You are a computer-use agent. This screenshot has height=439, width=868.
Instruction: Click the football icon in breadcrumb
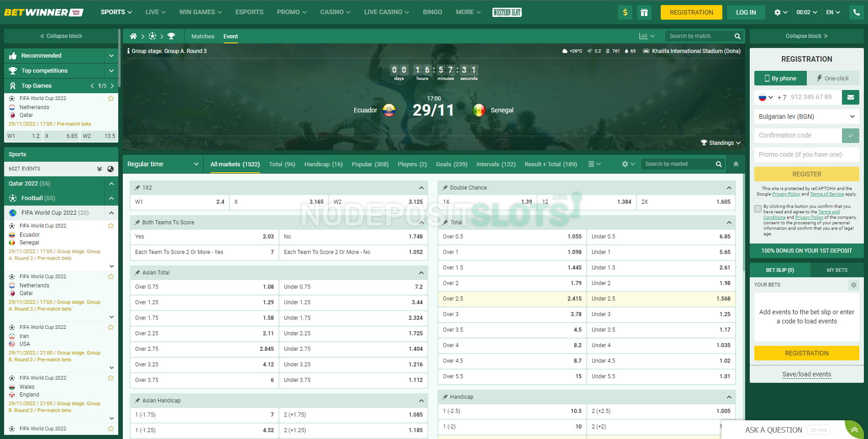[153, 36]
